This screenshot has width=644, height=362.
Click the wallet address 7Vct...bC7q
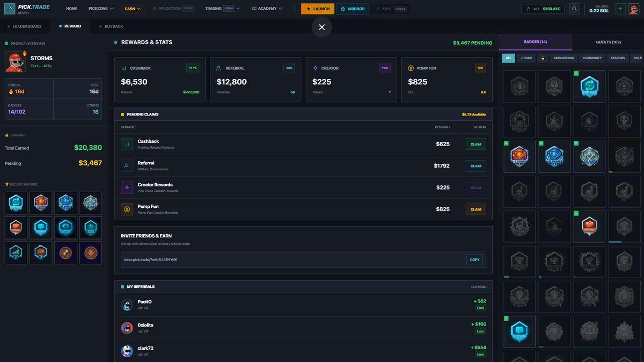pyautogui.click(x=41, y=66)
